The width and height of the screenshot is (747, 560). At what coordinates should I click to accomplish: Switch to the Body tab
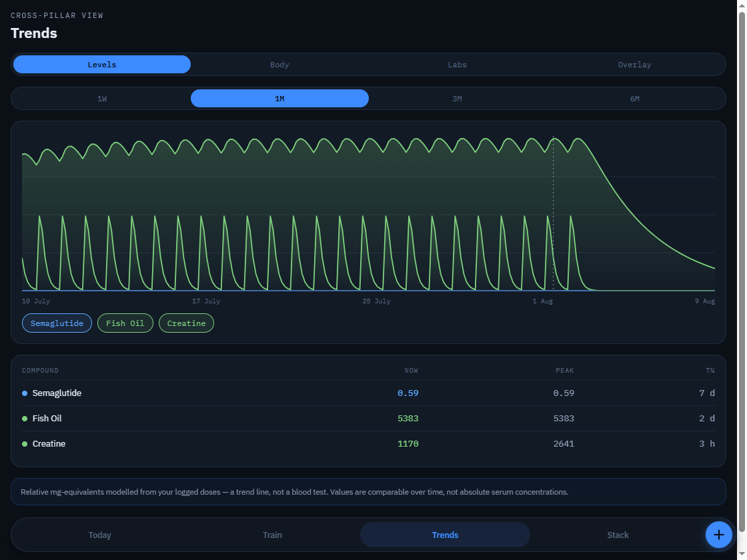(x=279, y=64)
